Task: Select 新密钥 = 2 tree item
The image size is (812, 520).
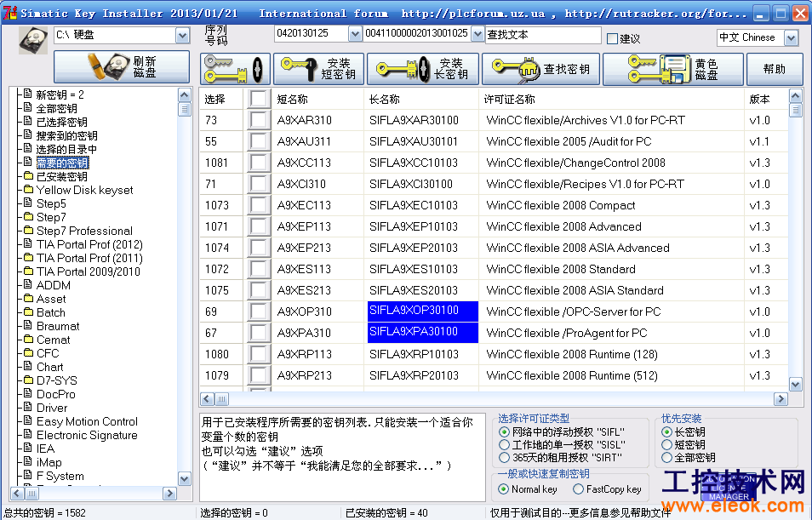Action: (60, 94)
